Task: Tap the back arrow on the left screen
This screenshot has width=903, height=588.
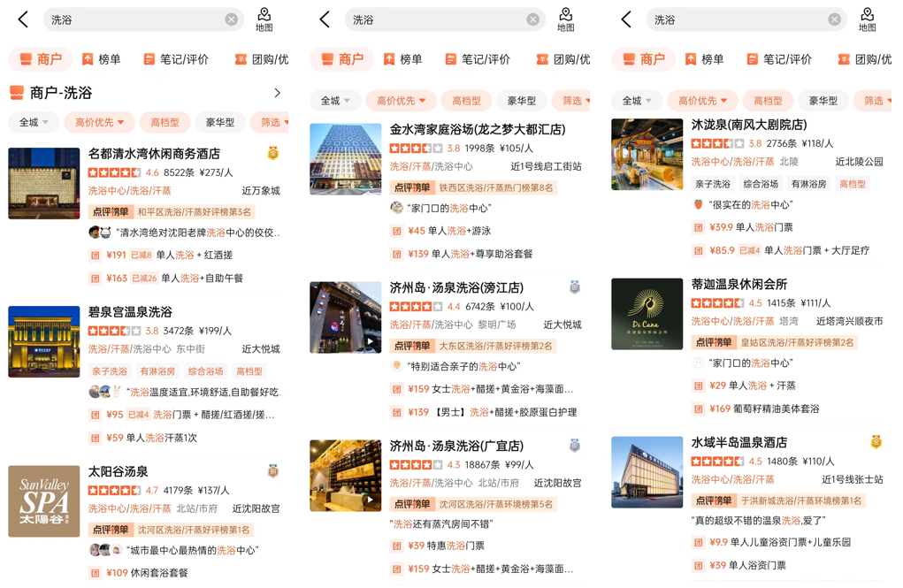Action: pyautogui.click(x=23, y=19)
